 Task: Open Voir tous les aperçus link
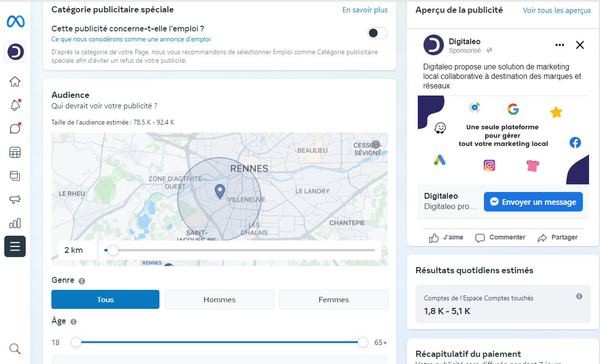click(557, 10)
